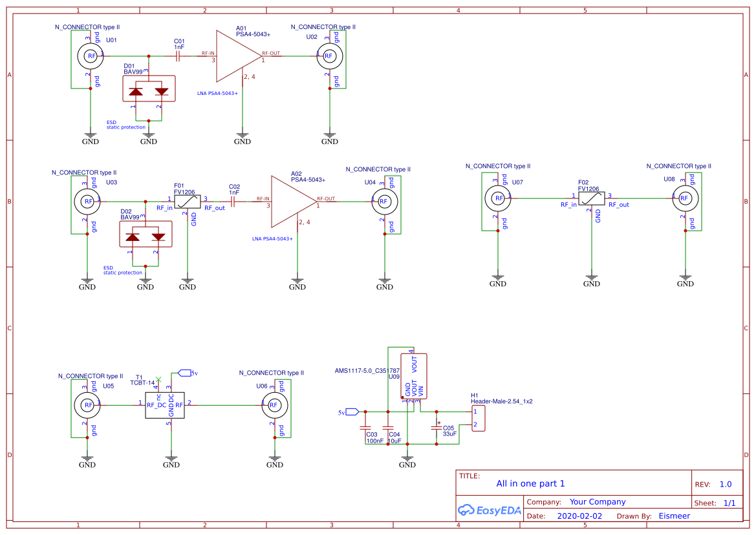Select ferrite bead F02 near connector U08
This screenshot has width=756, height=535.
(x=590, y=198)
